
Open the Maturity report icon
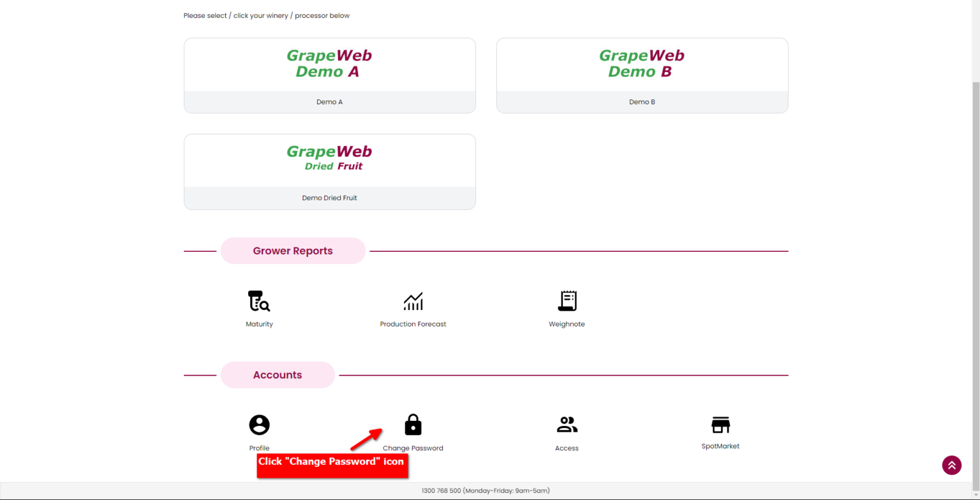259,301
